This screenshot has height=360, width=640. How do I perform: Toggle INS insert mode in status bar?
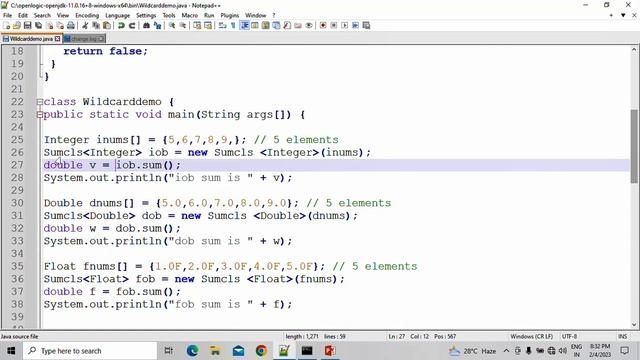pyautogui.click(x=622, y=336)
